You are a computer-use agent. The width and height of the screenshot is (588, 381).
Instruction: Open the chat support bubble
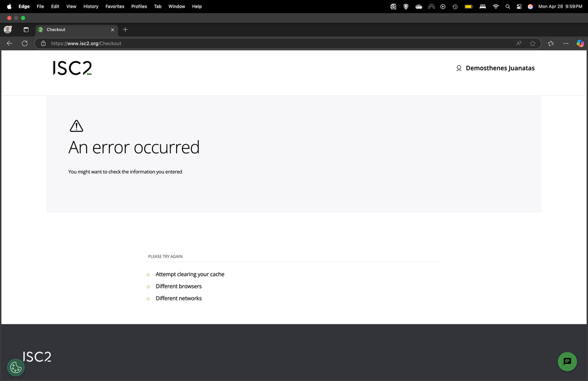(567, 362)
